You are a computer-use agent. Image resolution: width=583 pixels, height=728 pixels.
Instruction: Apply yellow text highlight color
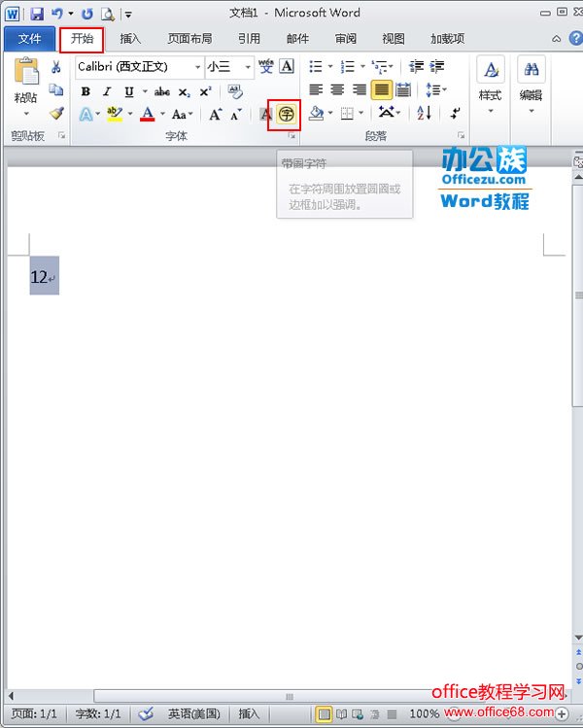pyautogui.click(x=115, y=114)
